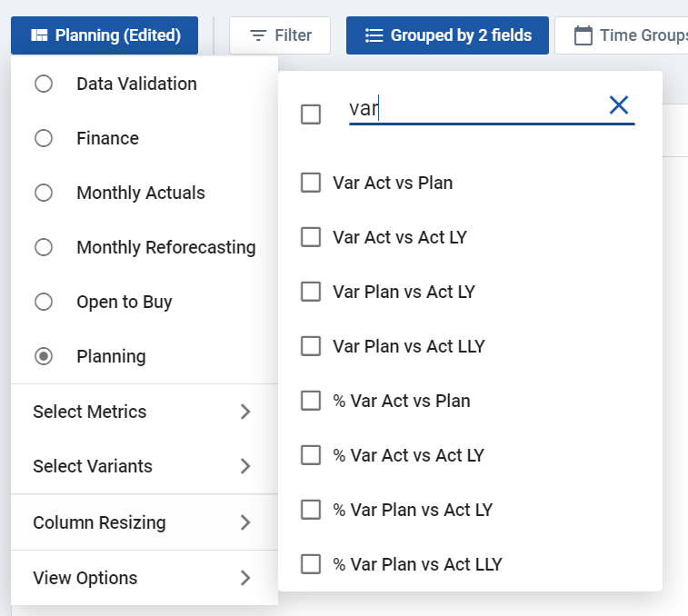Click the grid icon on Planning (Edited) button

(x=39, y=35)
